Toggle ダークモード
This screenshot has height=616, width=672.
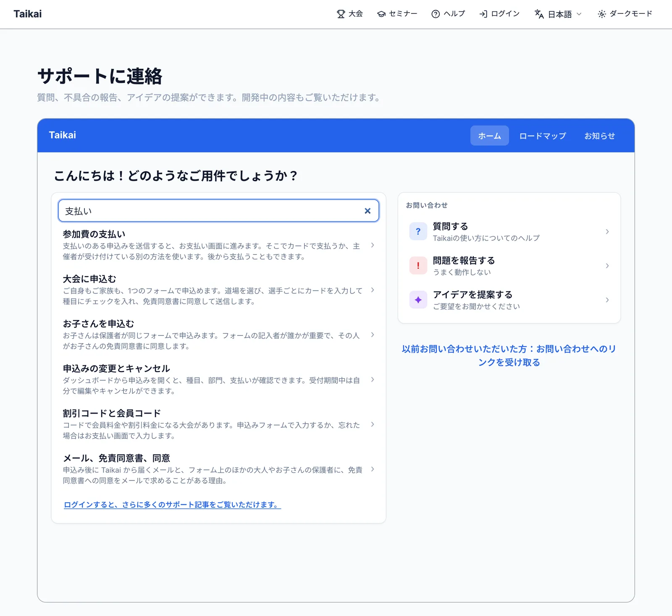click(x=625, y=14)
